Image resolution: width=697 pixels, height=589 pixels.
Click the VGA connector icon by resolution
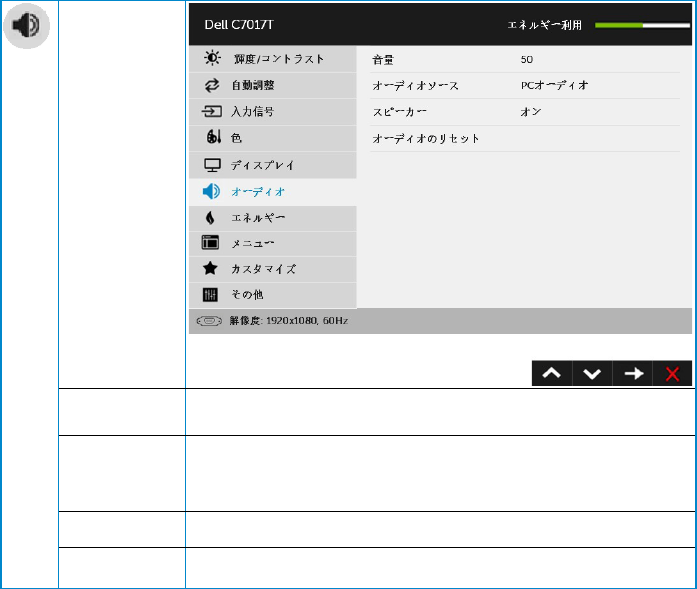point(209,321)
